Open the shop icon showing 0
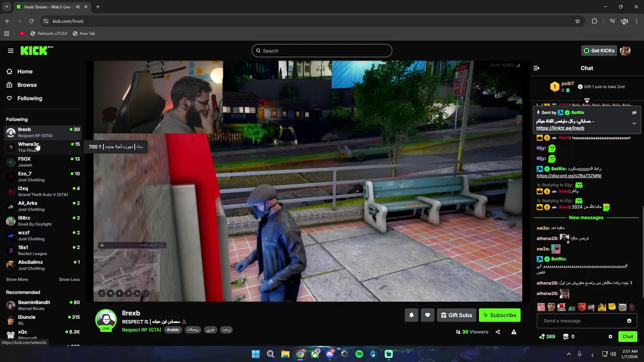This screenshot has width=644, height=362. coord(569,337)
